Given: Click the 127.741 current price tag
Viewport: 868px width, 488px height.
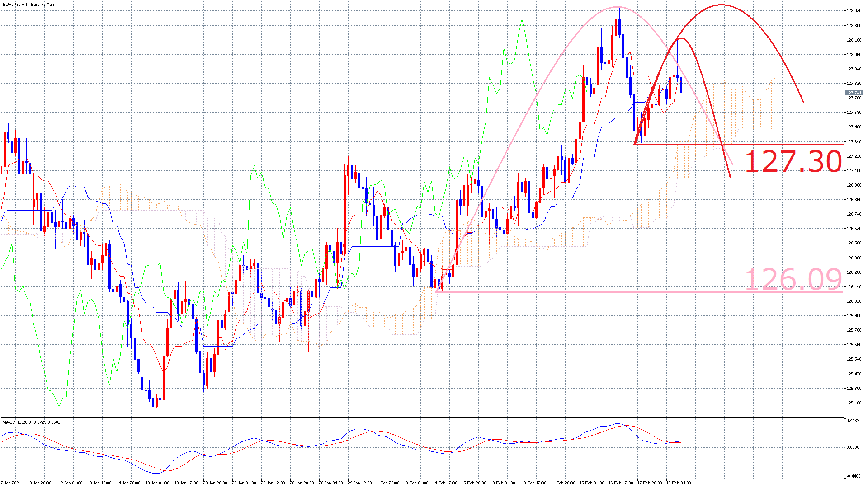Looking at the screenshot, I should 854,93.
